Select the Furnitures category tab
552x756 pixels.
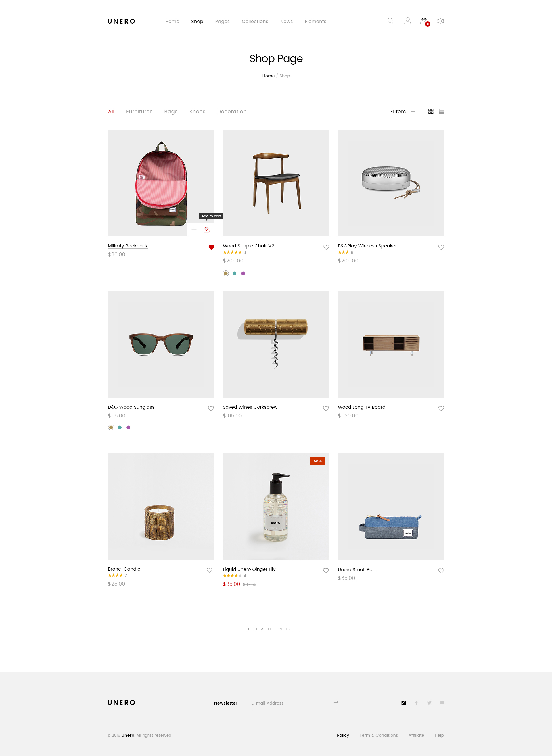coord(139,112)
